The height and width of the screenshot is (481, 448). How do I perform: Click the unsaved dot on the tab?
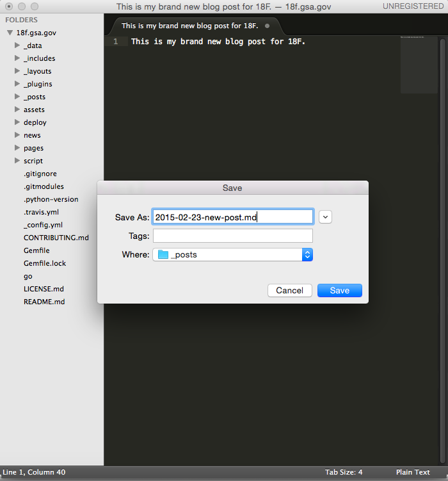tap(268, 26)
